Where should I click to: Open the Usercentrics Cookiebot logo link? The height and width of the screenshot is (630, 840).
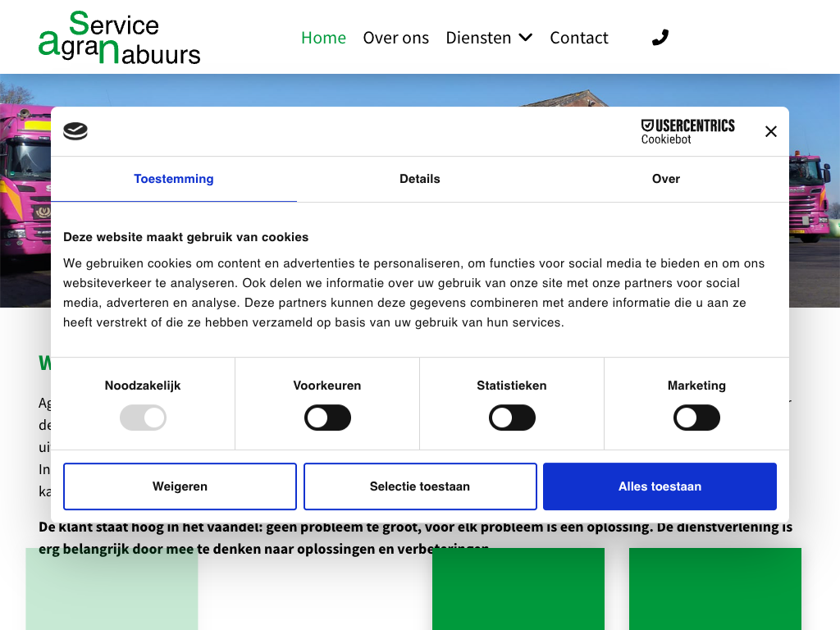[687, 131]
